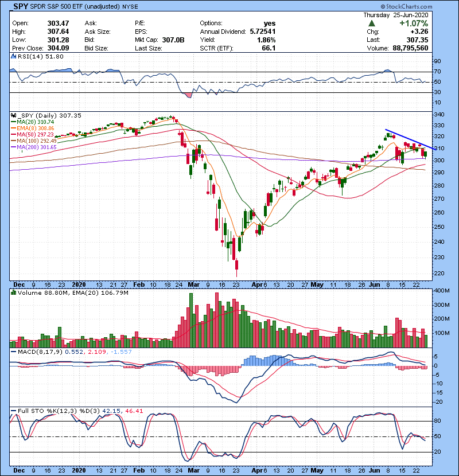Screen dimensions: 459x476
Task: Click the 'P/E:' label
Action: pyautogui.click(x=140, y=24)
